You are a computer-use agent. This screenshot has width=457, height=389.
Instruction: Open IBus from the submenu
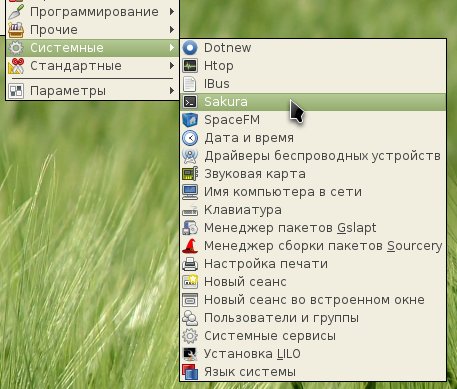pyautogui.click(x=313, y=84)
